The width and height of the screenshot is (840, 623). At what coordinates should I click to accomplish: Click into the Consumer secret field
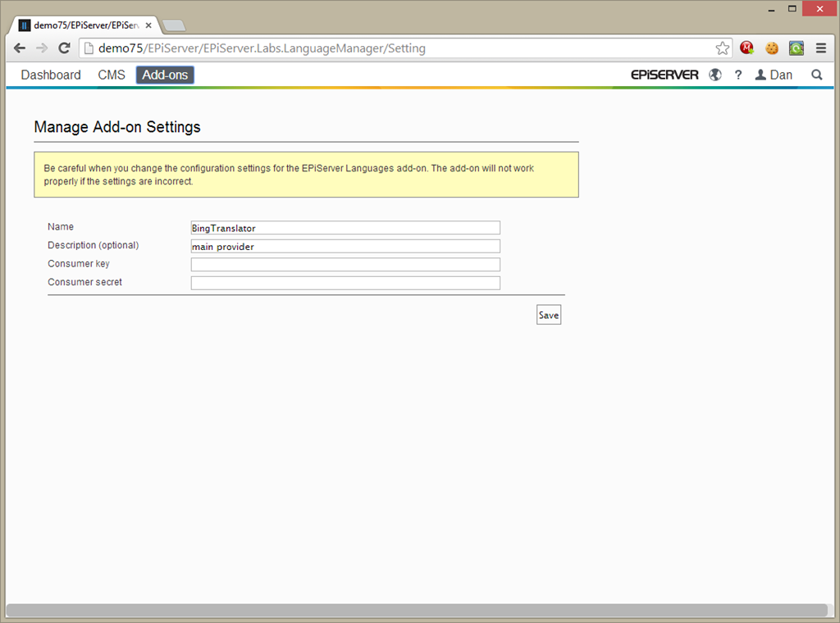345,283
